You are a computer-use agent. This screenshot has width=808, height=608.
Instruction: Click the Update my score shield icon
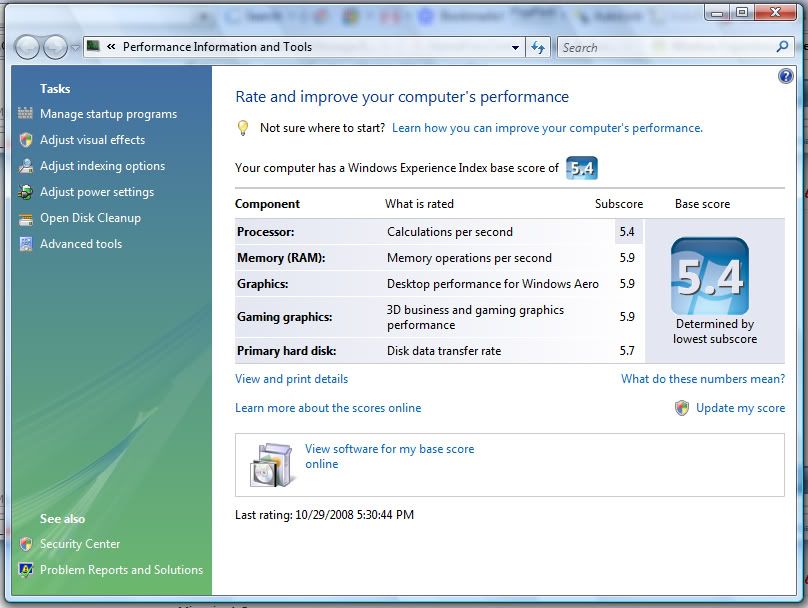coord(682,408)
